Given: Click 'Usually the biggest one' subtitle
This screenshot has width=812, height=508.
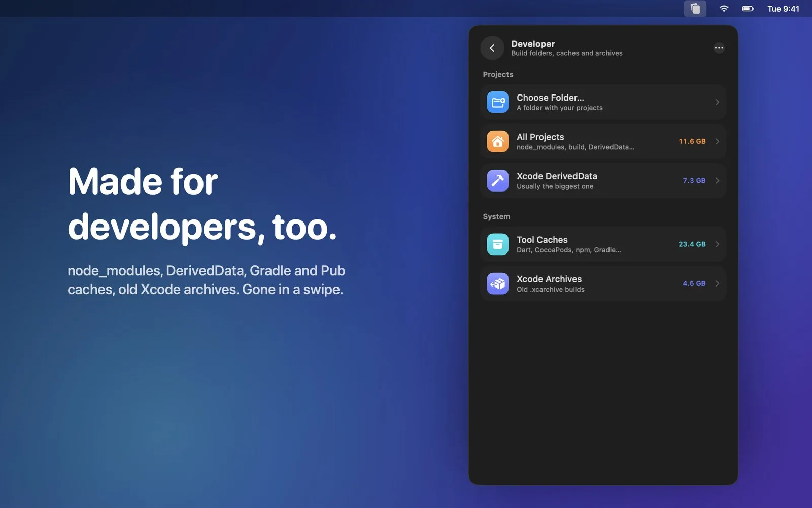Looking at the screenshot, I should 555,186.
